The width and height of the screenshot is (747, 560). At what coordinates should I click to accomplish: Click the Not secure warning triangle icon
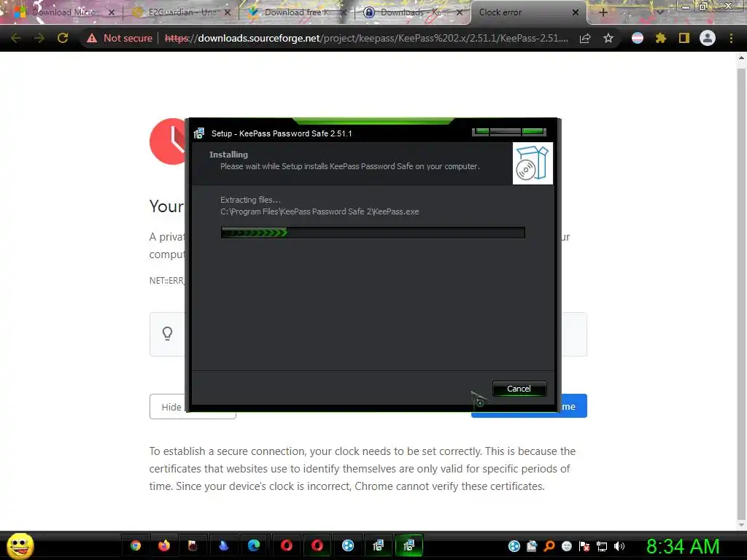pos(92,38)
